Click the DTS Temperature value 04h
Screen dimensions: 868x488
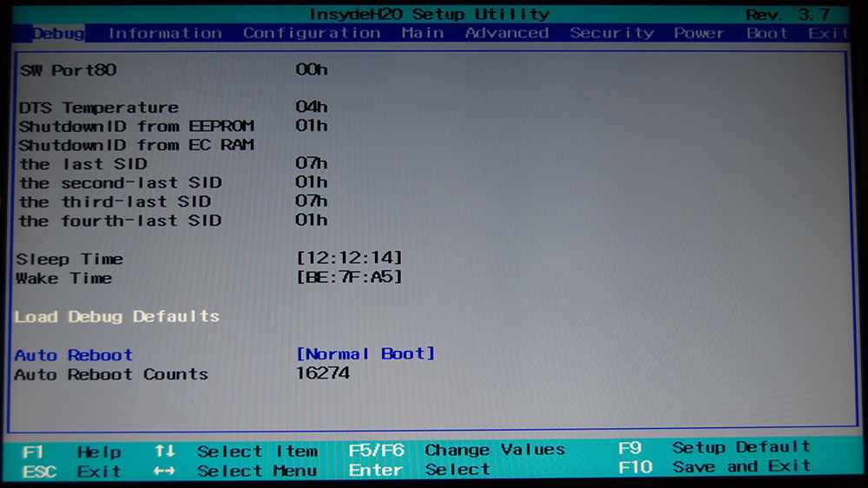[x=311, y=106]
